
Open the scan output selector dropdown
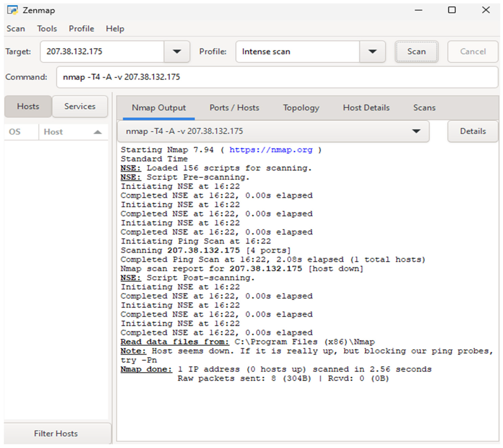[x=416, y=131]
